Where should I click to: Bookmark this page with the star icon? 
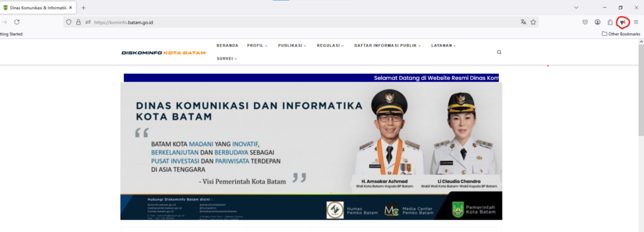tap(533, 22)
